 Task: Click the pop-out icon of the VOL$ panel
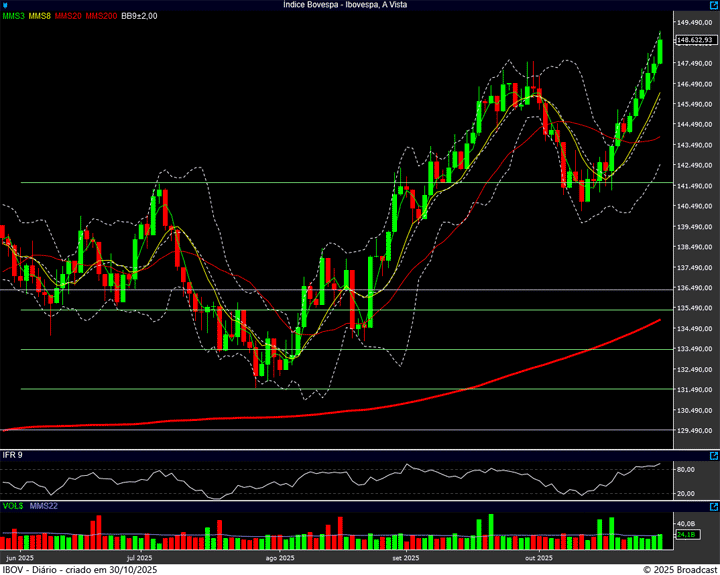click(x=712, y=508)
